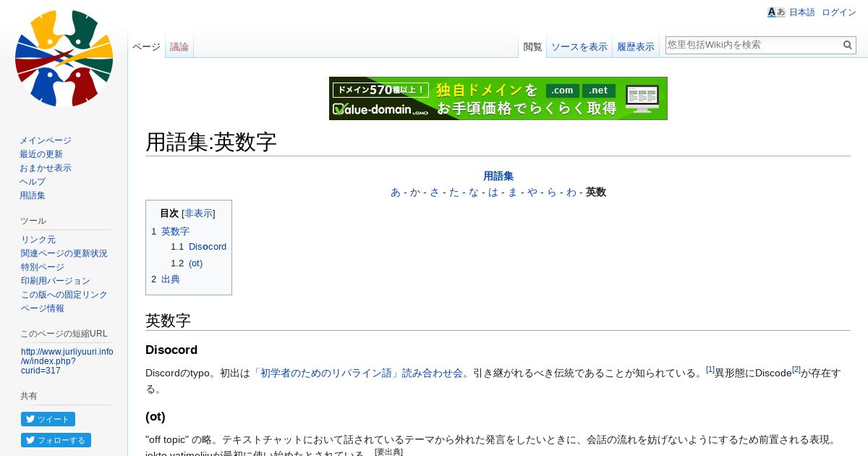Select the ページ tab
The image size is (868, 456).
point(146,46)
